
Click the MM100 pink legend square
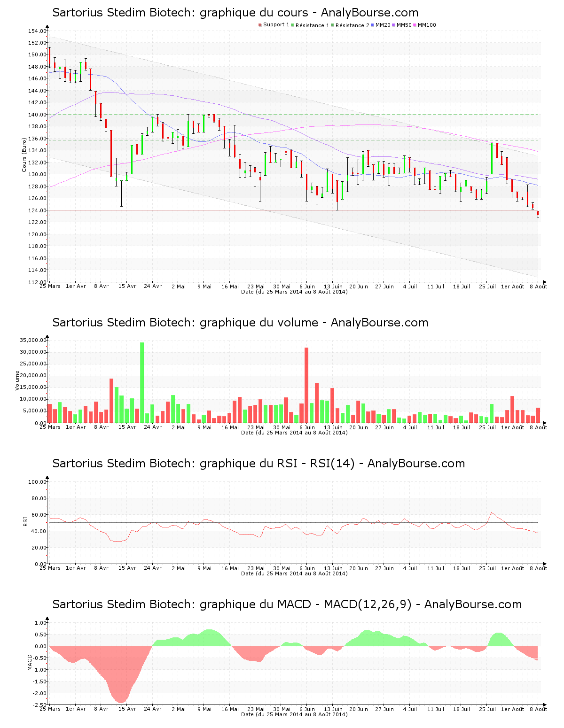point(415,25)
